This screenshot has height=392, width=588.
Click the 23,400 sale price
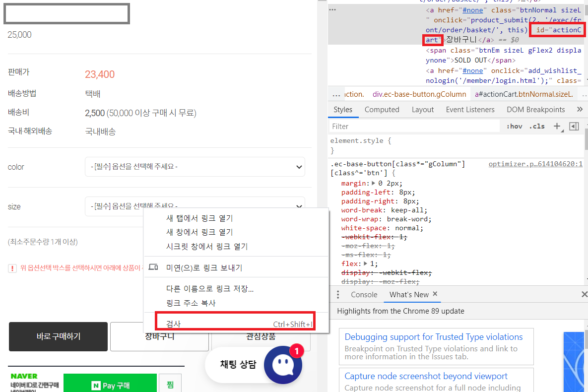click(100, 74)
